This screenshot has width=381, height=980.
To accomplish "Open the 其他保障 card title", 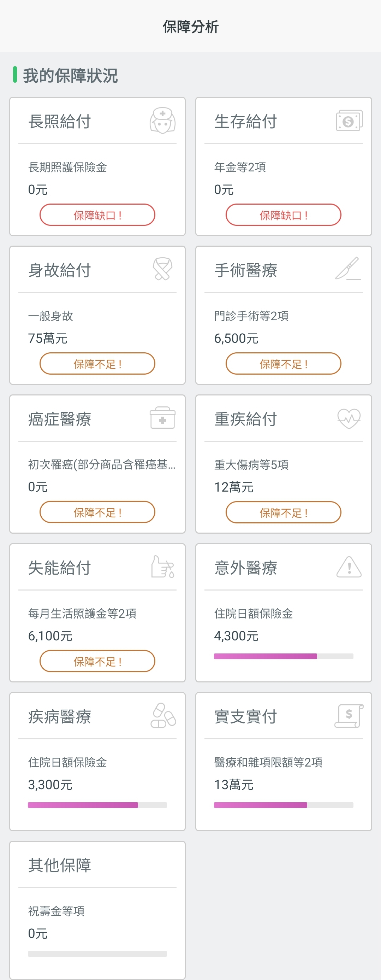I will click(60, 865).
